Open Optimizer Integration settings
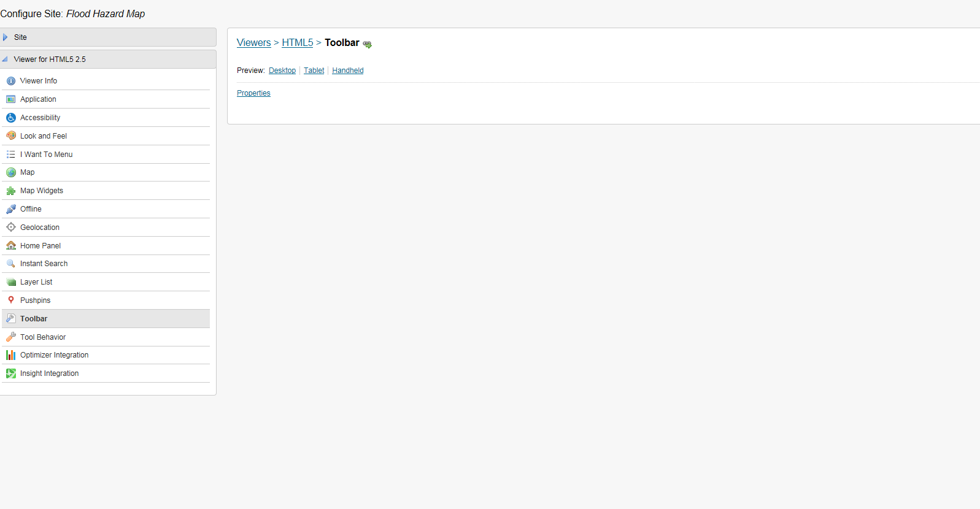Viewport: 980px width, 509px height. [x=106, y=355]
